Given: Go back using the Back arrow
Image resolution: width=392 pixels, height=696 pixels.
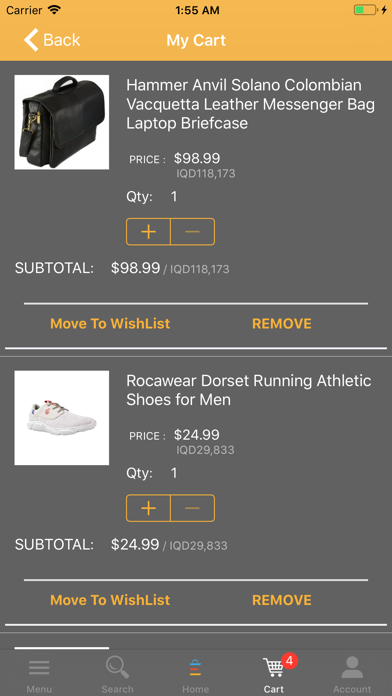Looking at the screenshot, I should click(x=51, y=40).
